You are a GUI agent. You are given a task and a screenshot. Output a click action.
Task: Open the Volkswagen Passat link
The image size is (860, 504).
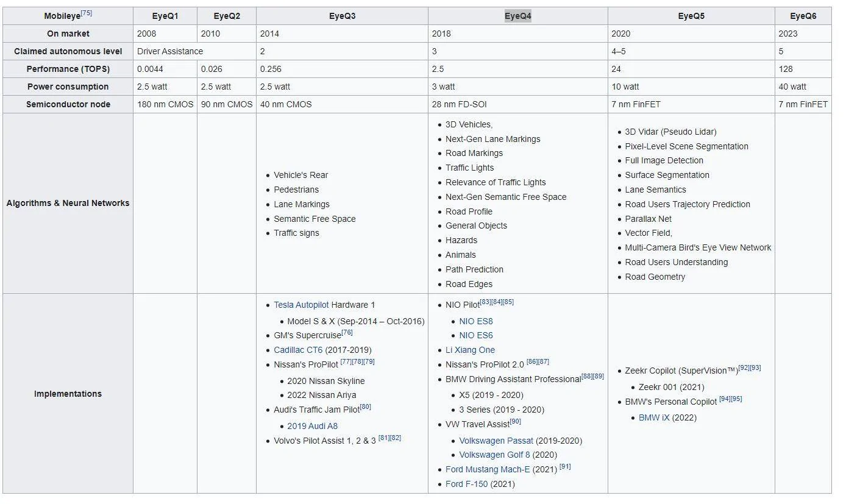point(496,441)
